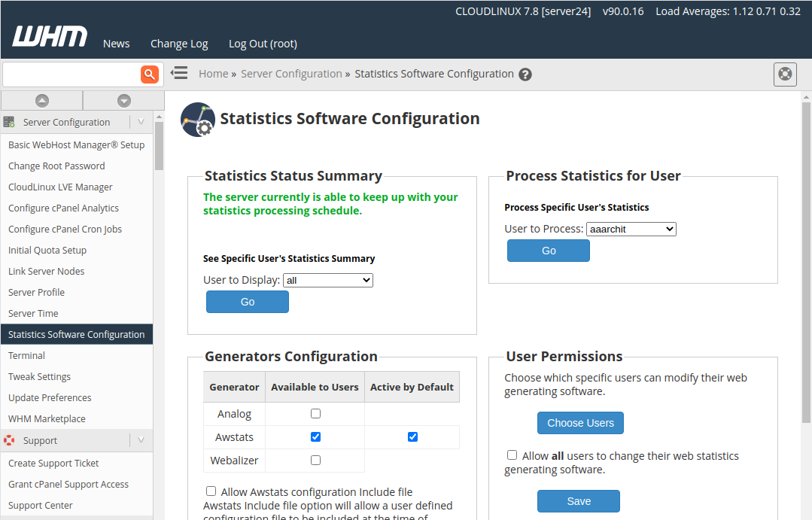
Task: Click the upward arrow above the sidebar
Action: [x=41, y=100]
